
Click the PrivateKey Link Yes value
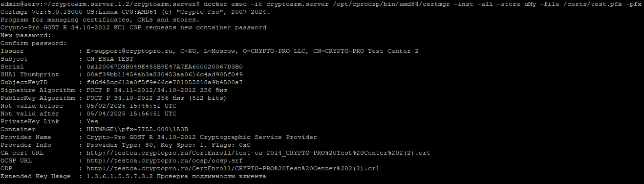click(92, 121)
